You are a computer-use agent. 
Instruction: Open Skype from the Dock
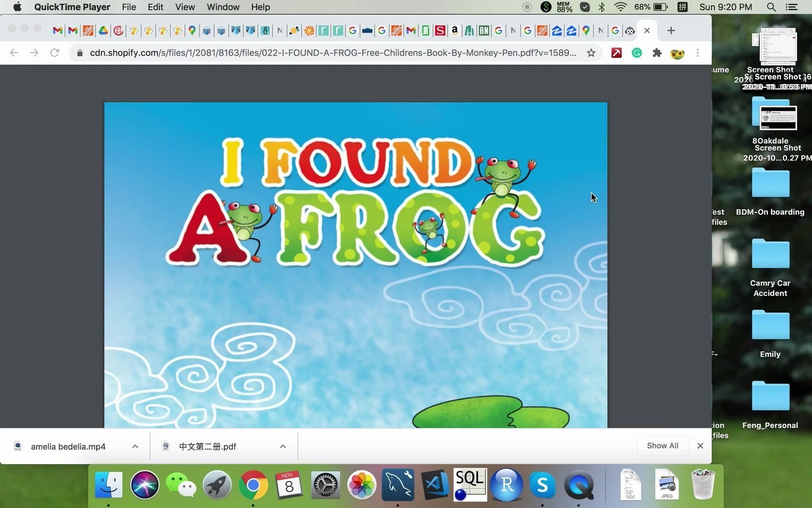(542, 484)
